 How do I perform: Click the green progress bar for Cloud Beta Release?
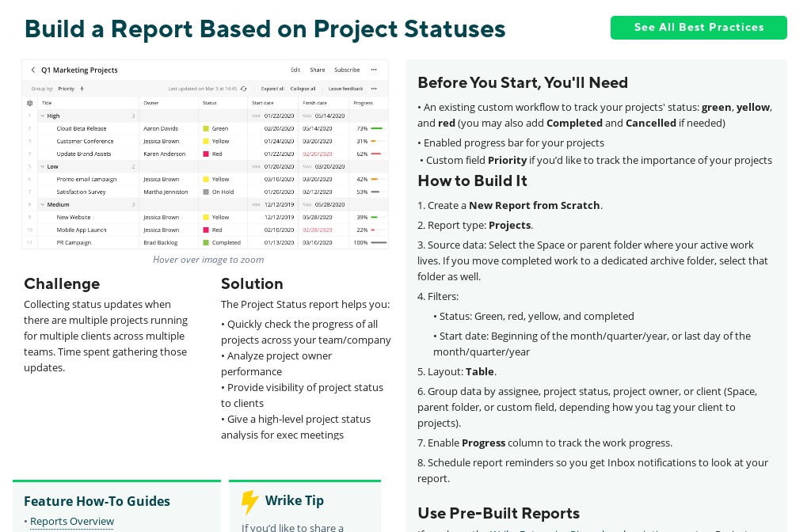click(377, 128)
